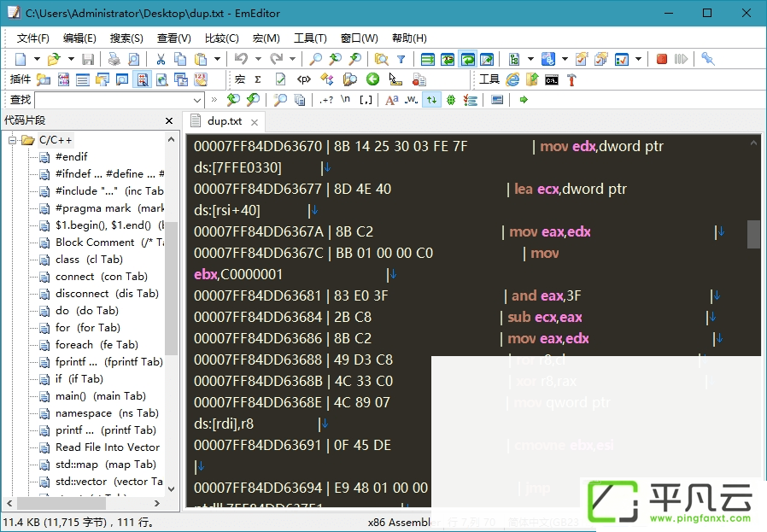This screenshot has width=767, height=532.
Task: Expand the arrow beside Open file
Action: pyautogui.click(x=71, y=59)
